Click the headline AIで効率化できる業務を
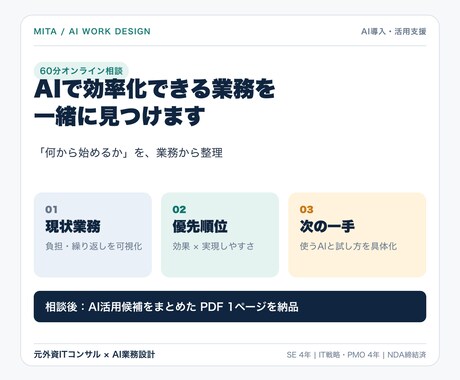This screenshot has width=460, height=380. pyautogui.click(x=154, y=89)
